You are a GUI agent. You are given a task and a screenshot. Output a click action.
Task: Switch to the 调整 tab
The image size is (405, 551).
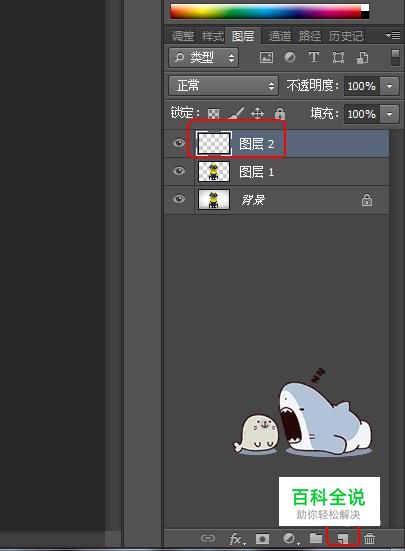click(183, 36)
